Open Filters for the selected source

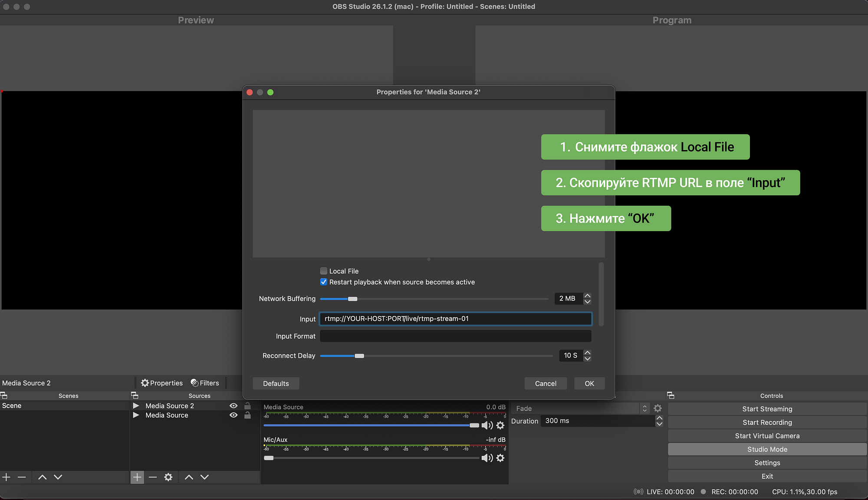[x=205, y=383]
